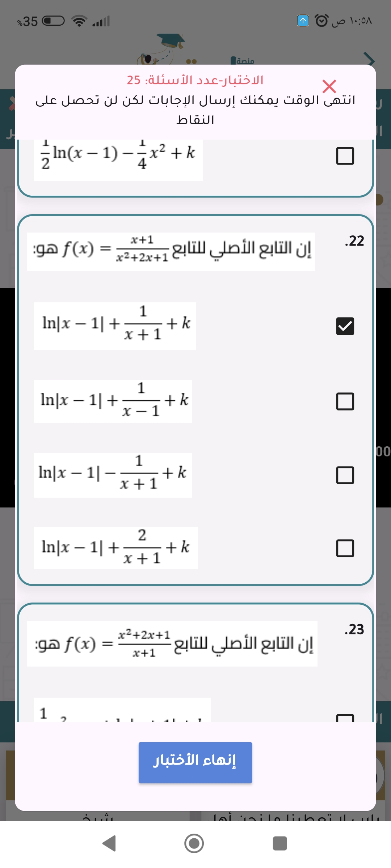Check the answer box for ln|x−1|+1/(x−1)+k
The image size is (391, 868).
pos(345,401)
